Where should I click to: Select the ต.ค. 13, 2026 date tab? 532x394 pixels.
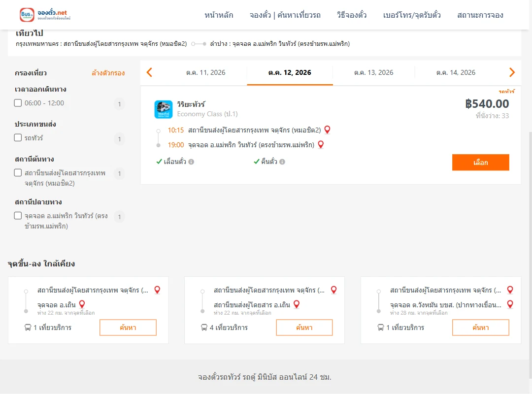click(373, 72)
